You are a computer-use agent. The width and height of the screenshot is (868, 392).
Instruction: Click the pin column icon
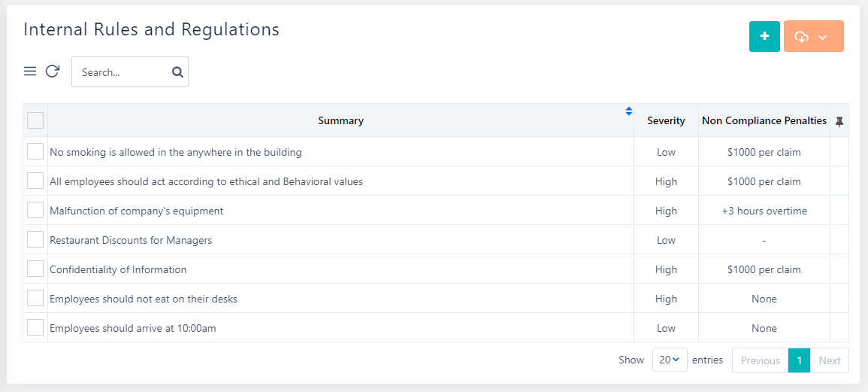pyautogui.click(x=839, y=121)
